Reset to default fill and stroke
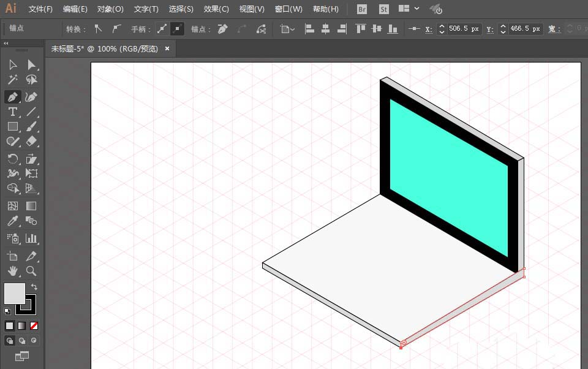 (x=7, y=311)
